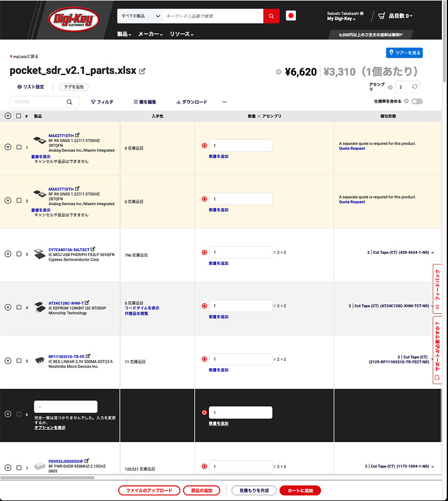Image resolution: width=448 pixels, height=501 pixels.
Task: Click the カートに追加 button
Action: (x=300, y=490)
